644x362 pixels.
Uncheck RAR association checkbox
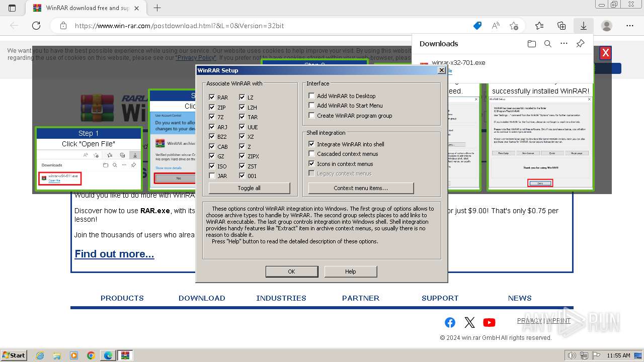coord(212,98)
